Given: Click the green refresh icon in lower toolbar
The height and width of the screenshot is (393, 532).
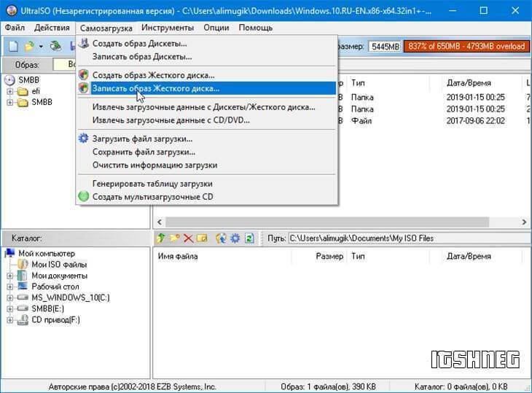Looking at the screenshot, I should click(249, 238).
